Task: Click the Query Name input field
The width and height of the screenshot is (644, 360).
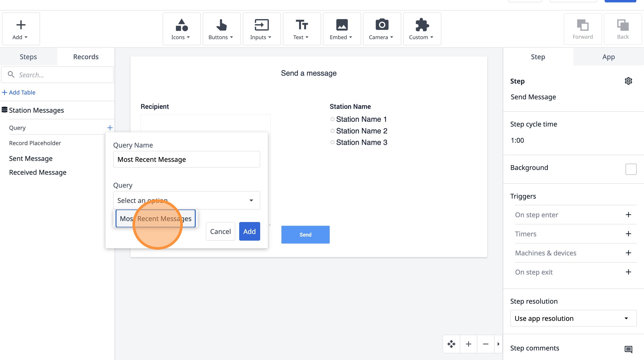Action: [x=186, y=159]
